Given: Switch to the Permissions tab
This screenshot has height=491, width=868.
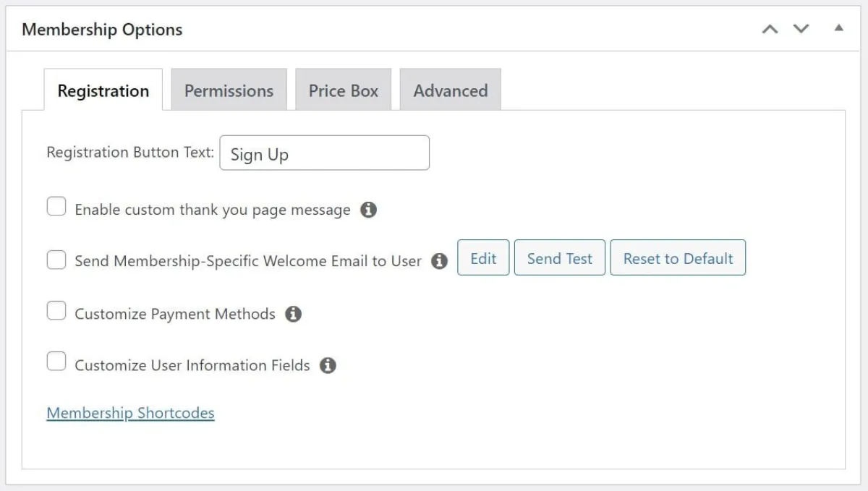Looking at the screenshot, I should pos(229,90).
